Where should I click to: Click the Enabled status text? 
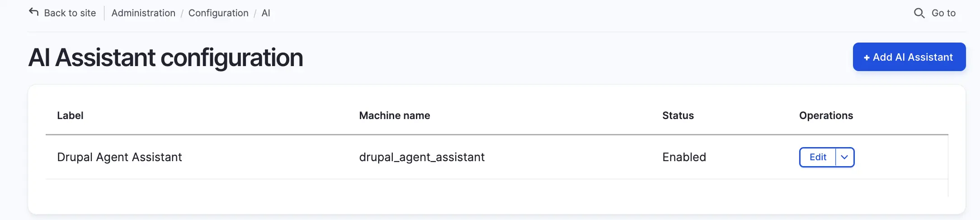point(684,157)
